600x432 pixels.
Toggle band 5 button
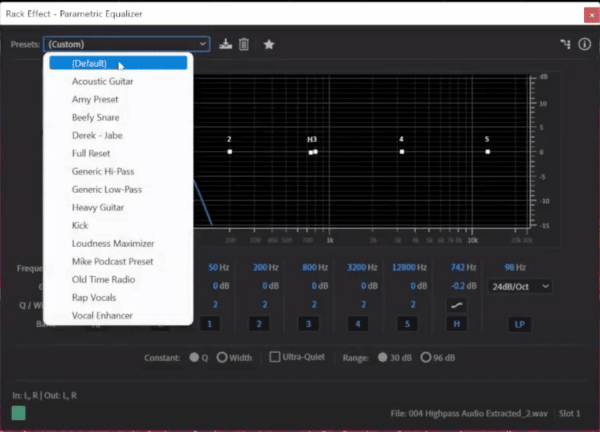(x=407, y=324)
